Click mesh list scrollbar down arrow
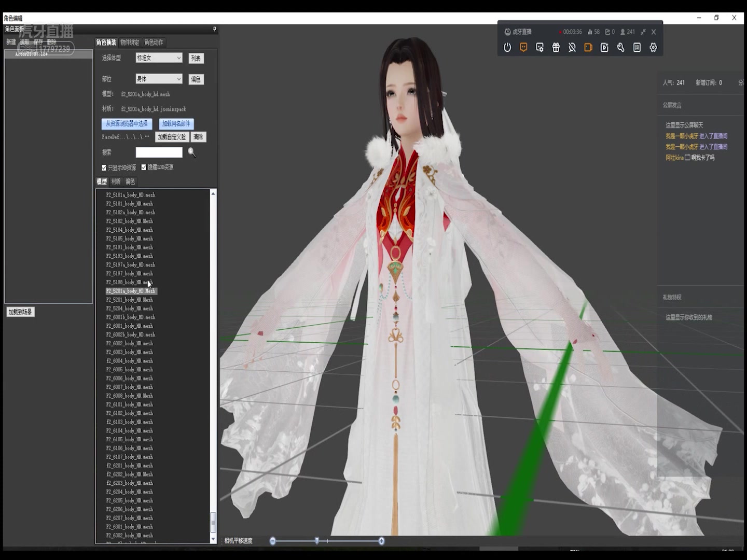 click(x=213, y=539)
